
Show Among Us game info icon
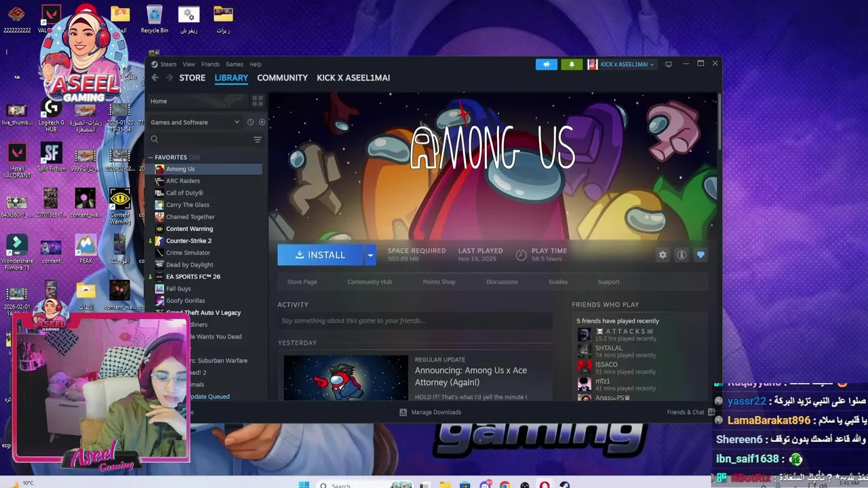pos(682,255)
